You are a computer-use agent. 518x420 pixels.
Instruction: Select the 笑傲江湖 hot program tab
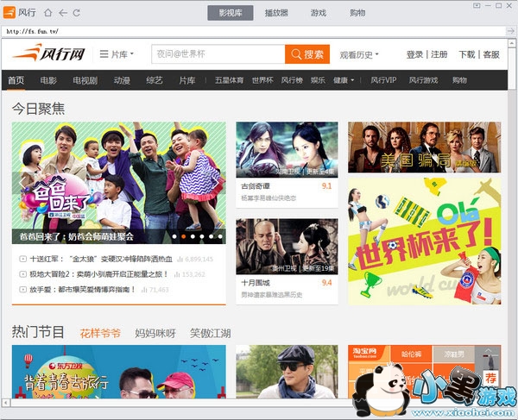[210, 333]
